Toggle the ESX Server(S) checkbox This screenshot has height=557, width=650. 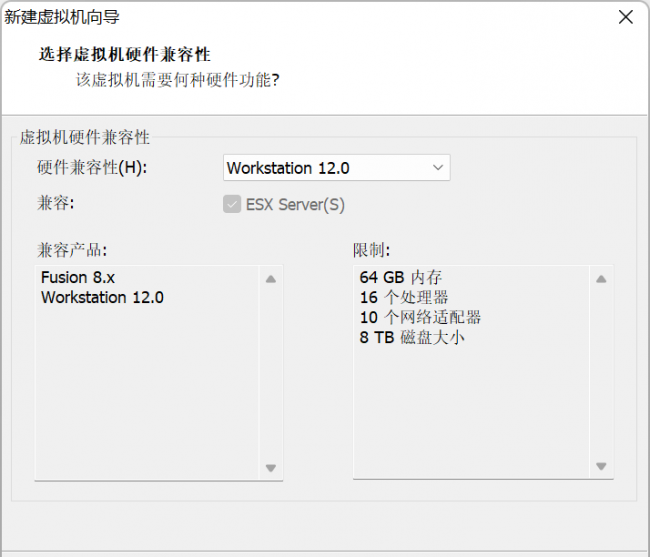[232, 204]
